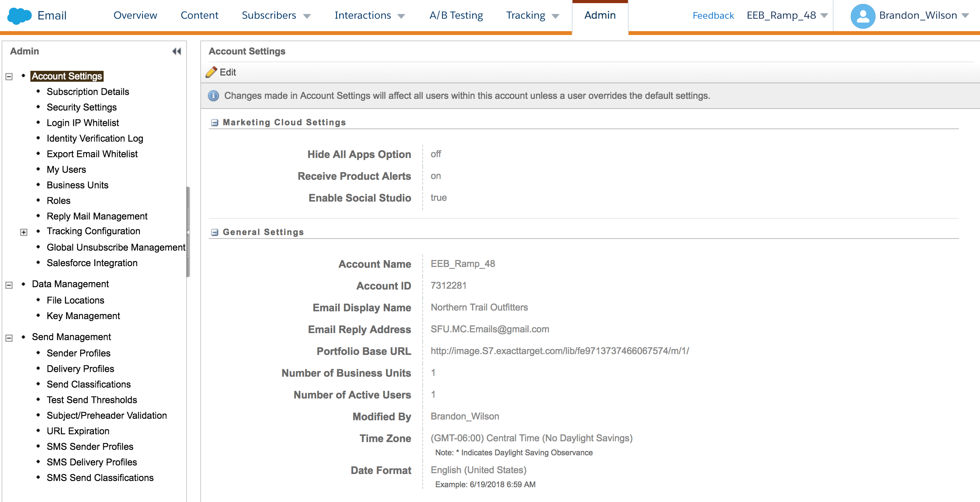Open File Locations
This screenshot has height=502, width=980.
[x=75, y=300]
